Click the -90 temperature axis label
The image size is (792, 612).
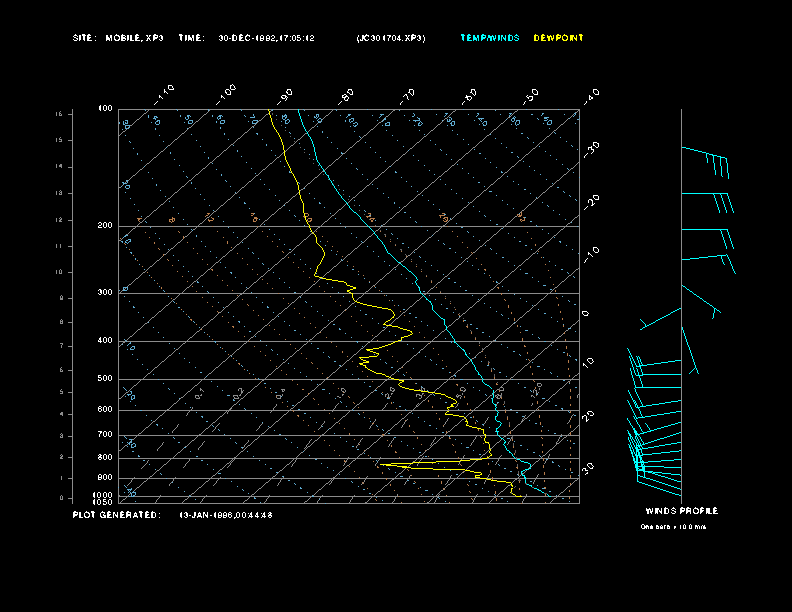(285, 96)
